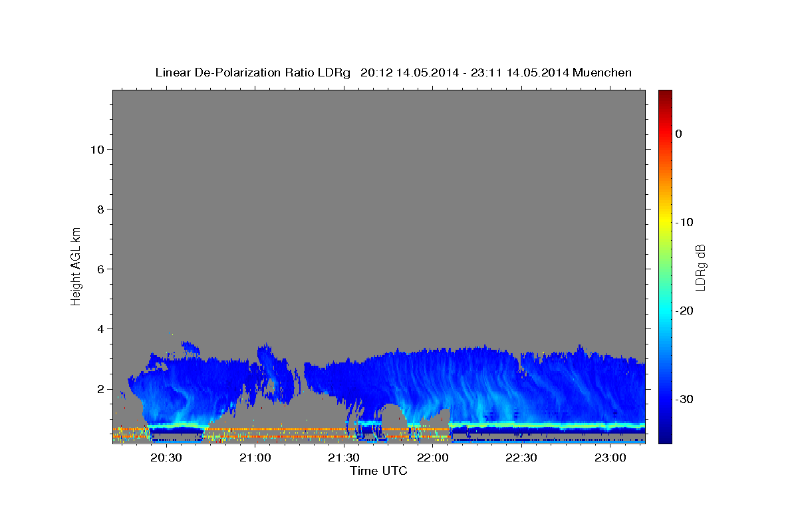Click the height tick label 10
The height and width of the screenshot is (532, 798).
96,150
